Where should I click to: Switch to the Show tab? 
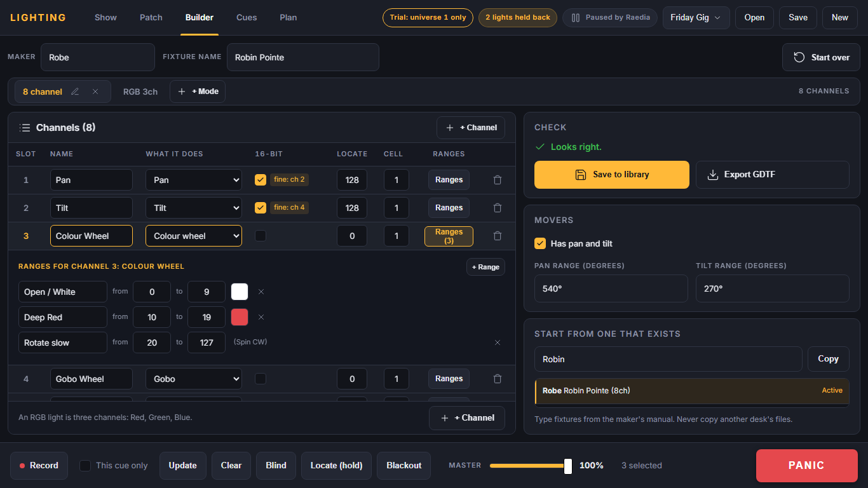[x=105, y=18]
